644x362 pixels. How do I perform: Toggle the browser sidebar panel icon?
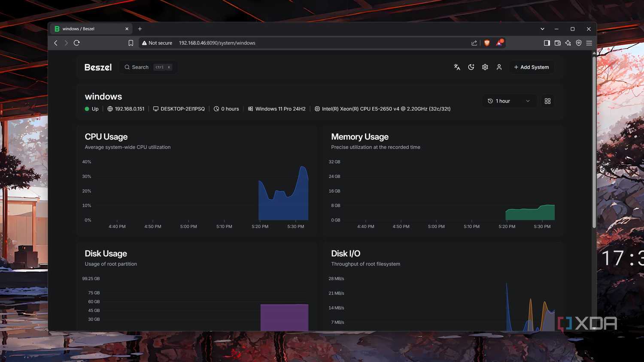547,43
